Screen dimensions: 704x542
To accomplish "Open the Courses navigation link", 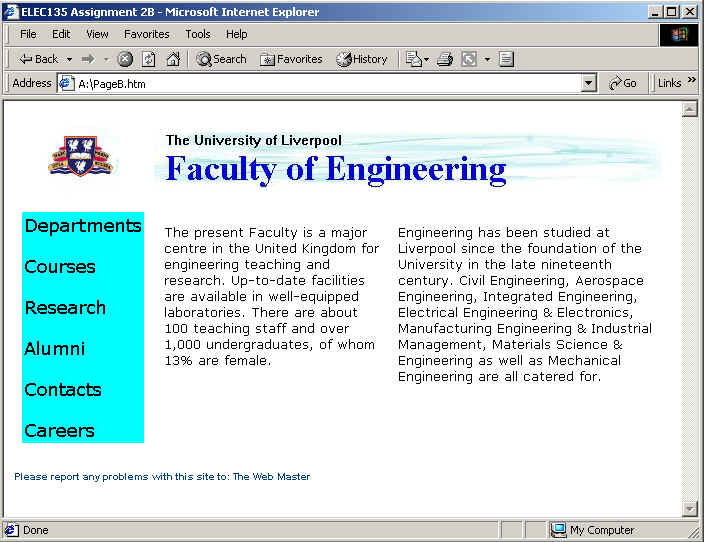I will [x=60, y=267].
